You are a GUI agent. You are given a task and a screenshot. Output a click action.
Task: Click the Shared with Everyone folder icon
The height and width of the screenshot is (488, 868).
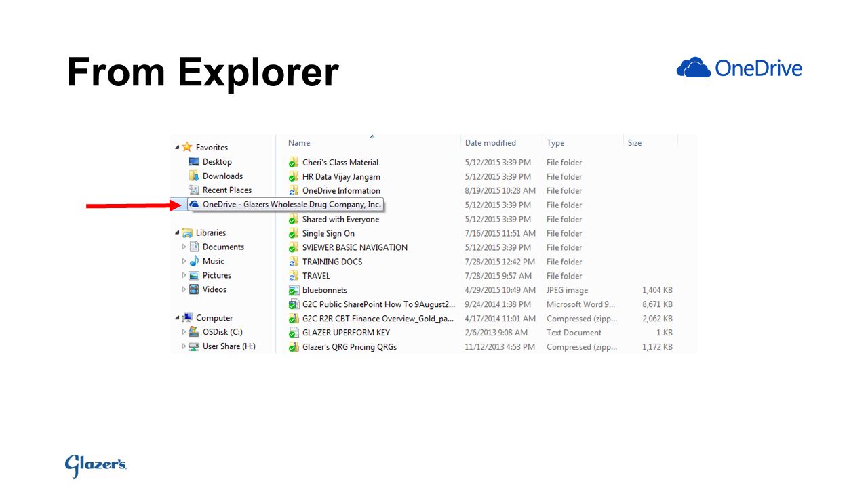[294, 219]
